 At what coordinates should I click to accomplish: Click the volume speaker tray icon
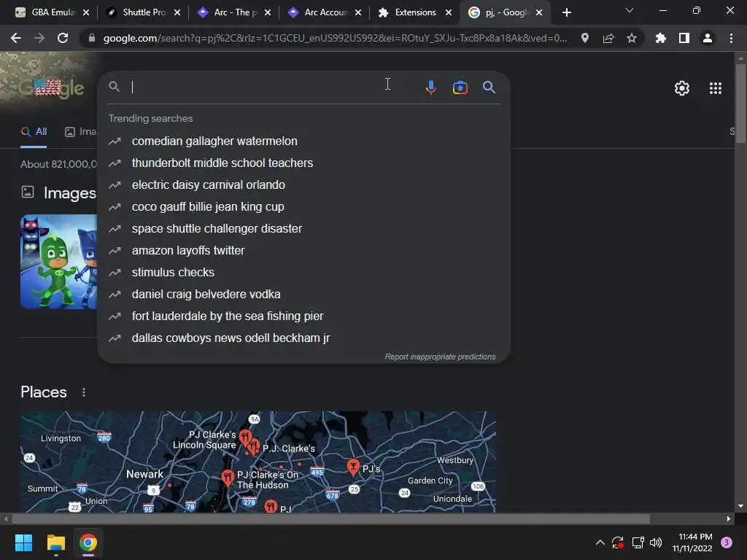coord(656,542)
